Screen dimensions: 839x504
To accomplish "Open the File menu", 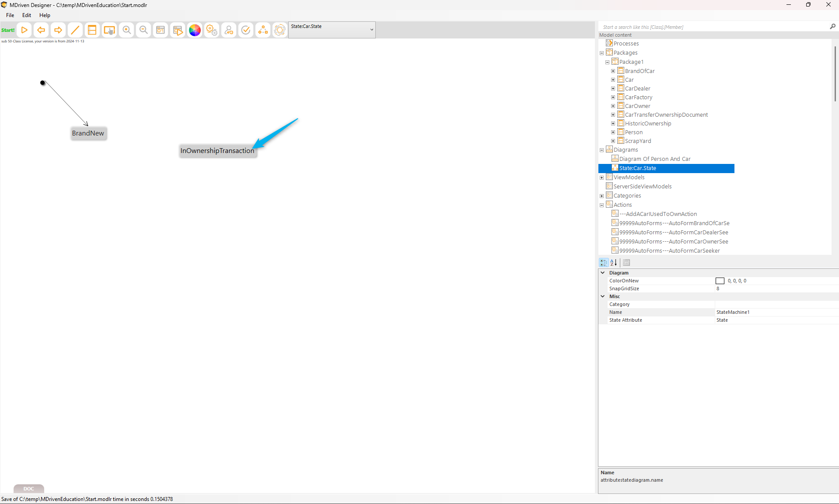I will point(10,15).
